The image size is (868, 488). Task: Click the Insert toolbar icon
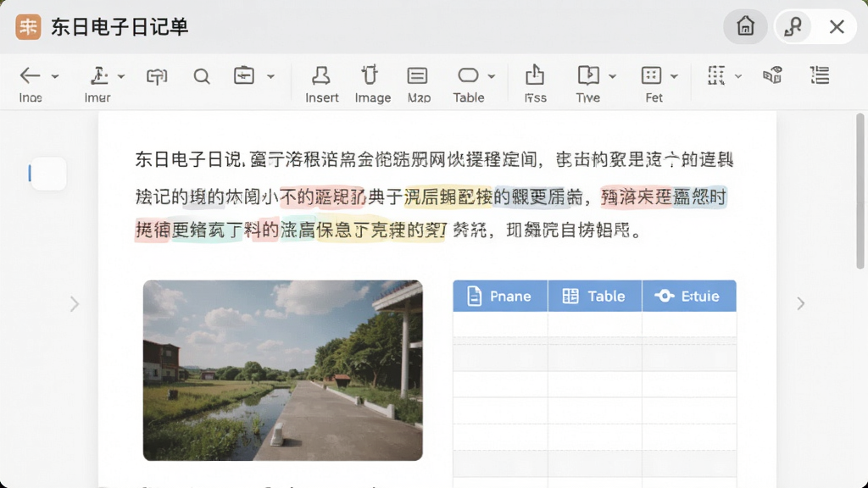[x=321, y=75]
